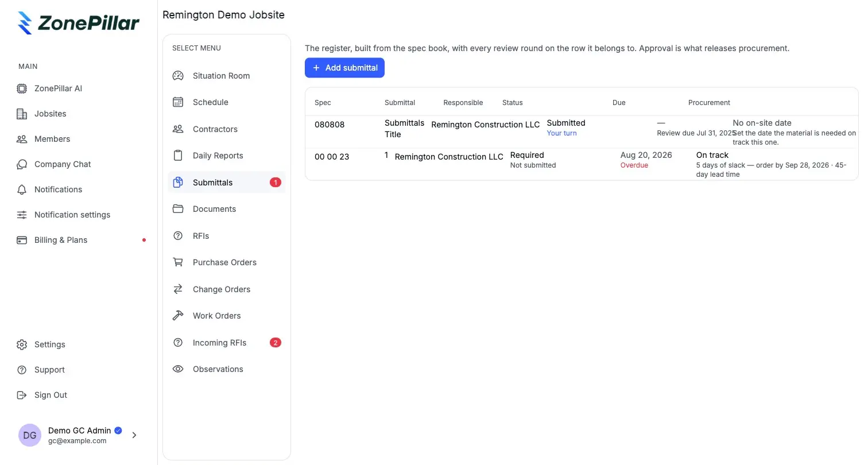Click the Company Chat bubble icon
The height and width of the screenshot is (465, 868).
[x=22, y=164]
